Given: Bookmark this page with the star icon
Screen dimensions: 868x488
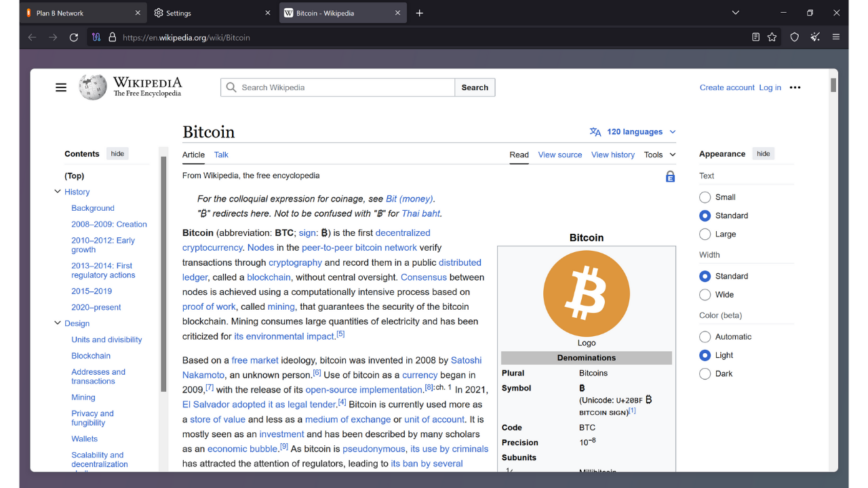Looking at the screenshot, I should [x=772, y=37].
